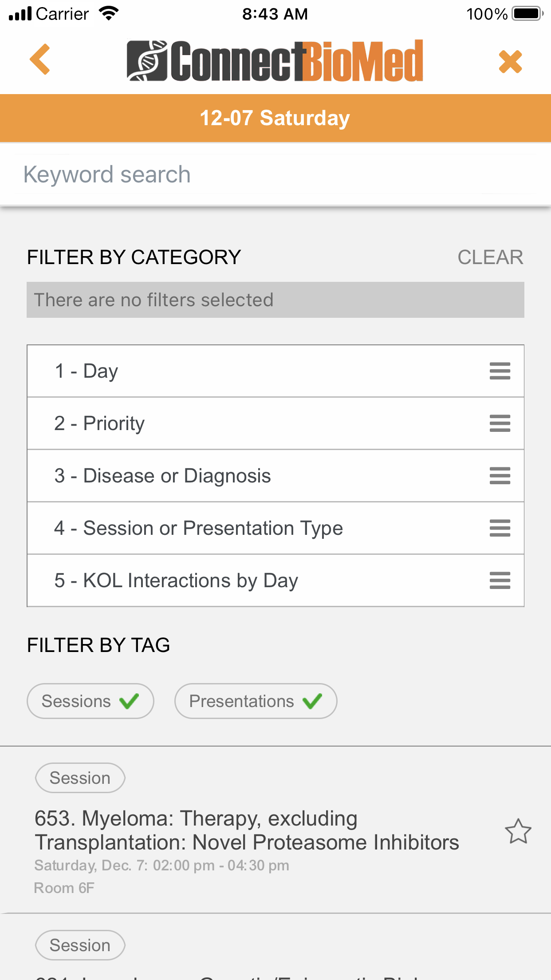Image resolution: width=551 pixels, height=980 pixels.
Task: Tap hamburger icon on KOL Interactions row
Action: [500, 581]
